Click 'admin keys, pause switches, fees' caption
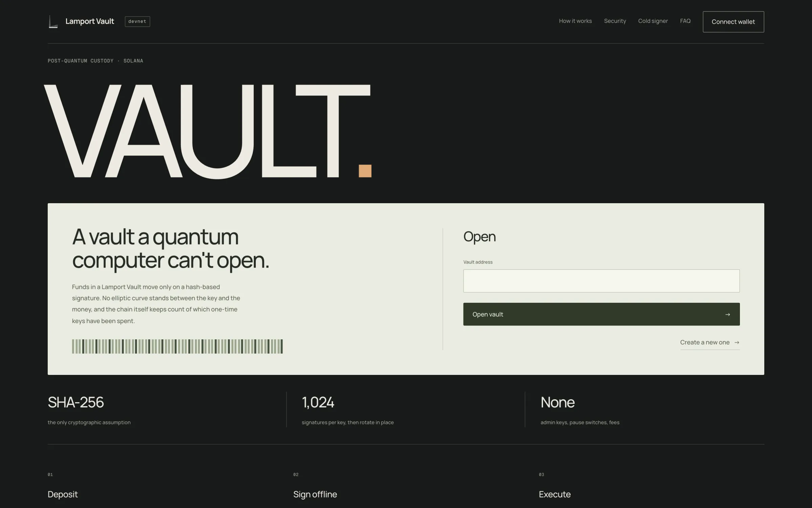This screenshot has width=812, height=508. click(580, 422)
